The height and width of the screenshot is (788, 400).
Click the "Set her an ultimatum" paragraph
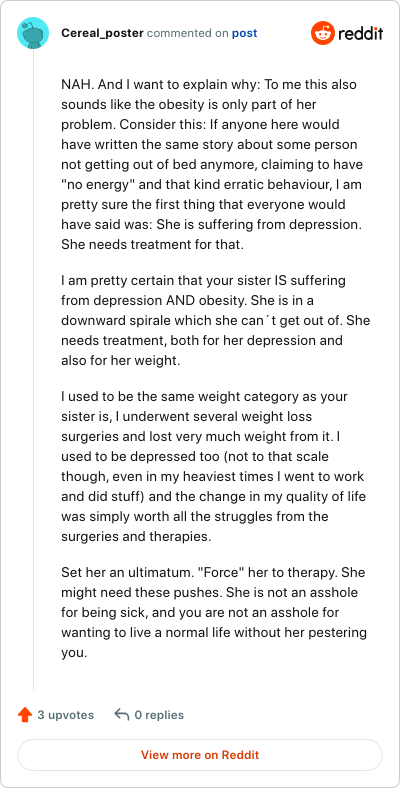(x=214, y=612)
